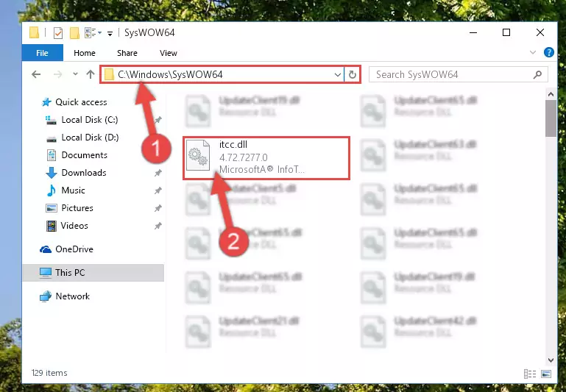Select Quick access in the navigation pane
Screen dimensions: 566x392
click(x=81, y=102)
